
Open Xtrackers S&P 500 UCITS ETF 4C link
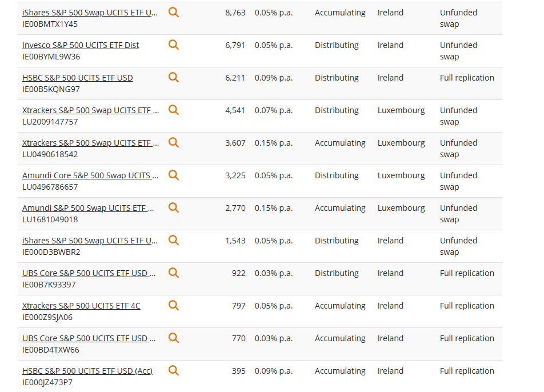pos(81,306)
